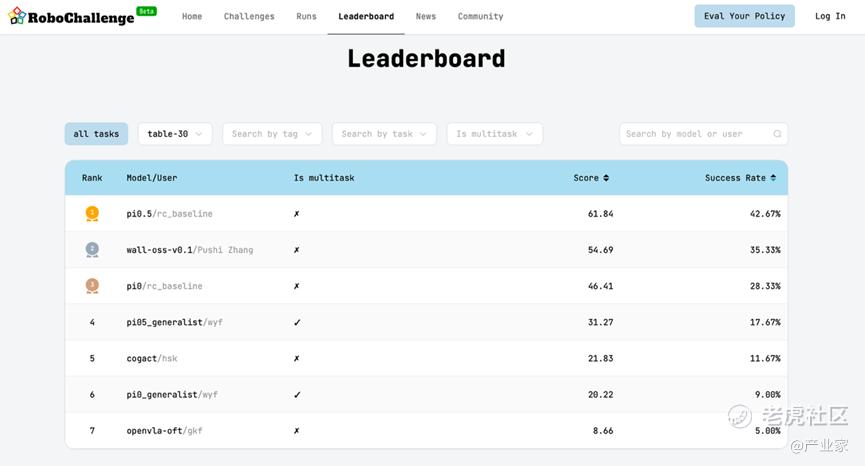Click check mark in pi05_generalist row
This screenshot has width=865, height=466.
(x=297, y=322)
